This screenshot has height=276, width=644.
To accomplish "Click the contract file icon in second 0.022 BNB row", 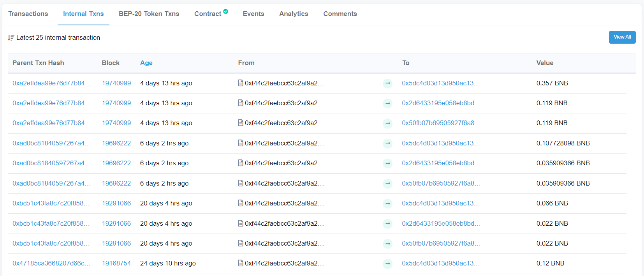I will click(x=241, y=243).
